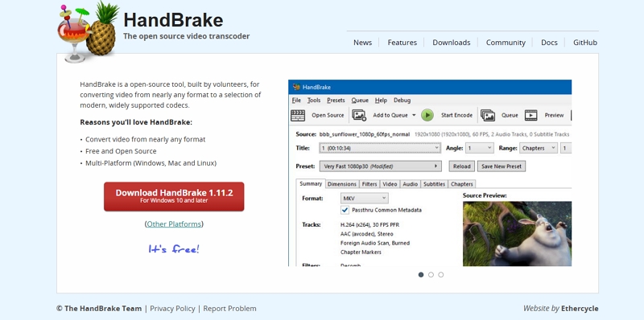Click HandBrake title bar app icon in screenshot
Viewport: 644px width, 320px height.
coord(296,87)
